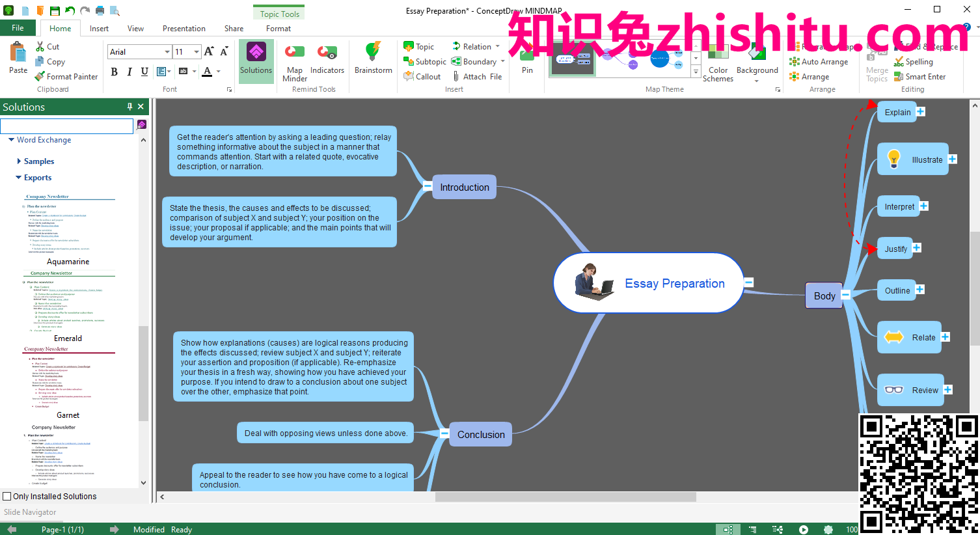Expand the Samples tree section
Screen dimensions: 980x535
18,161
